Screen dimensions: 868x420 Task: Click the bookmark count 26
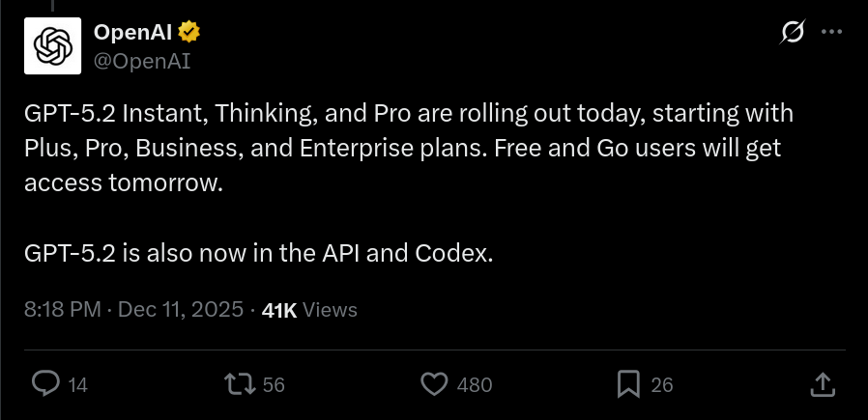click(662, 385)
